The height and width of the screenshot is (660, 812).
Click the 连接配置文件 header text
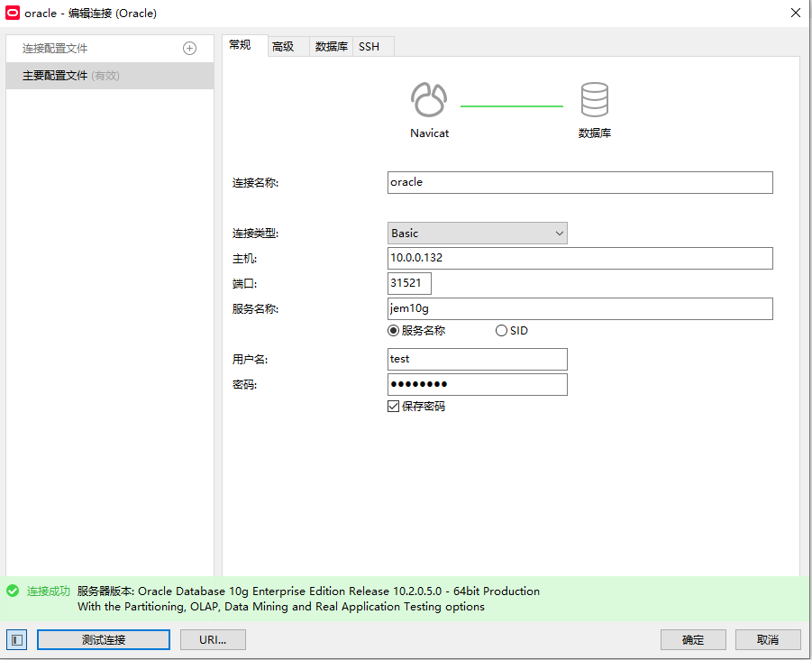55,48
